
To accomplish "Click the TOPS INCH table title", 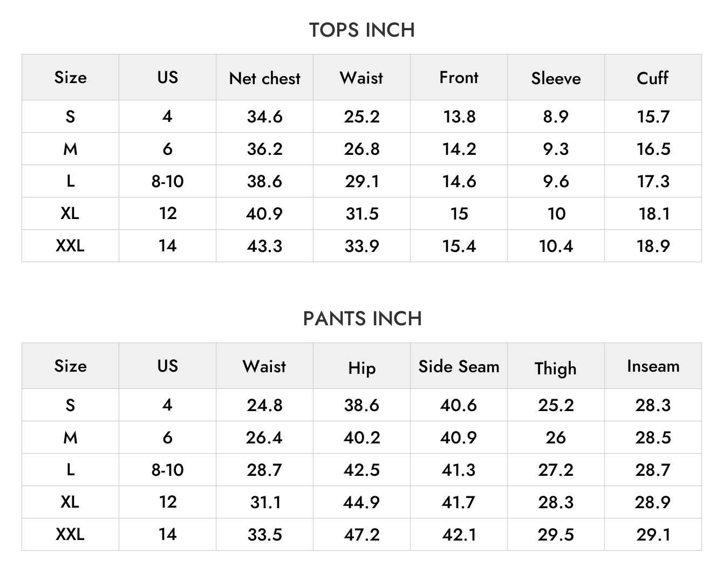I will coord(361,30).
